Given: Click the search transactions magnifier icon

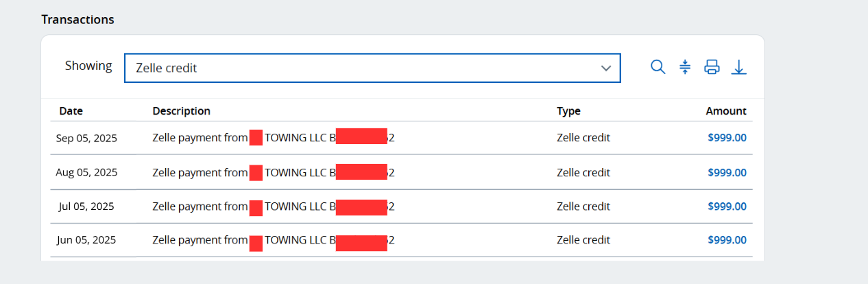Looking at the screenshot, I should tap(658, 67).
